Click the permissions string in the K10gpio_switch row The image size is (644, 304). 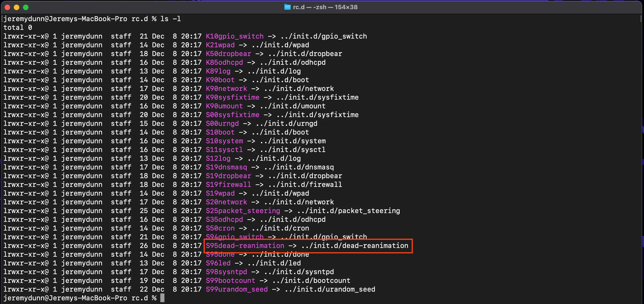coord(26,36)
